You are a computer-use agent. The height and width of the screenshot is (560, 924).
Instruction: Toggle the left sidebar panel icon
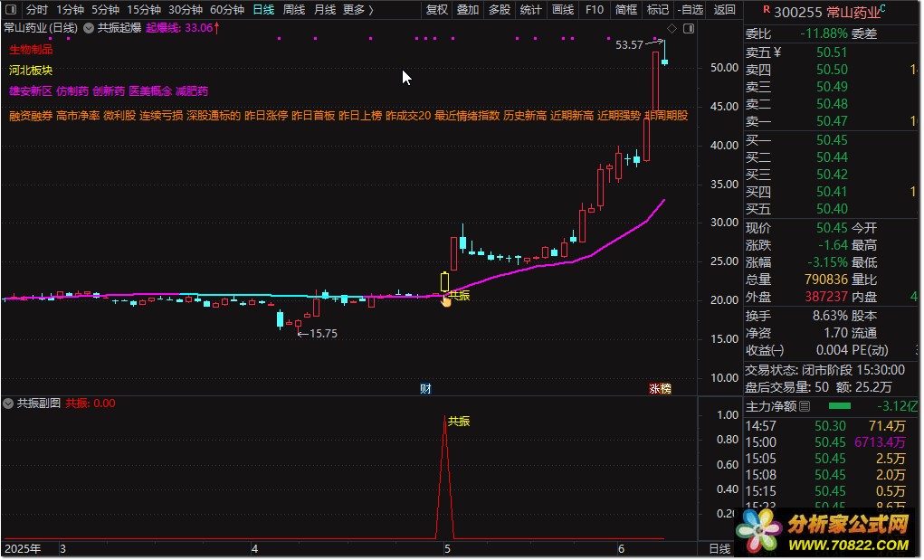click(x=11, y=9)
